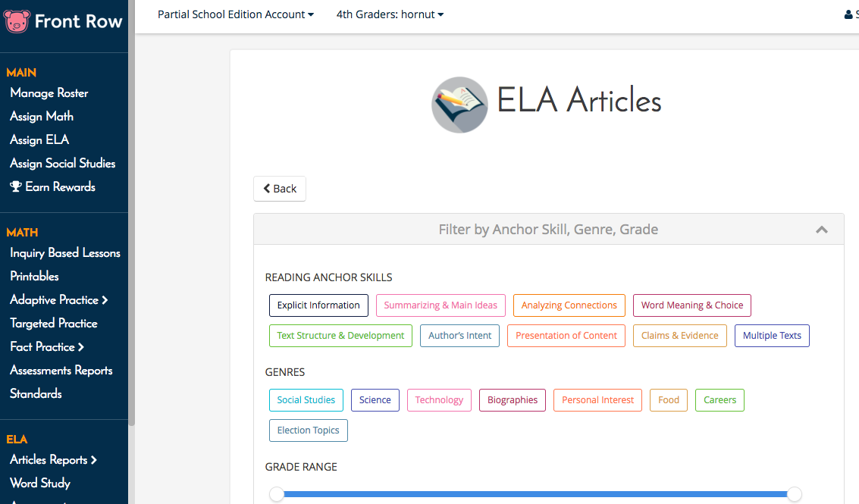The image size is (859, 504).
Task: Open Word Study under ELA
Action: click(x=40, y=484)
